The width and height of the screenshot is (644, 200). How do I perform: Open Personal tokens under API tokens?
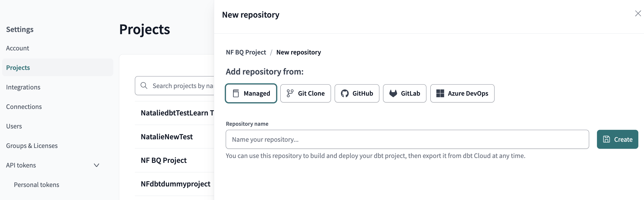36,185
